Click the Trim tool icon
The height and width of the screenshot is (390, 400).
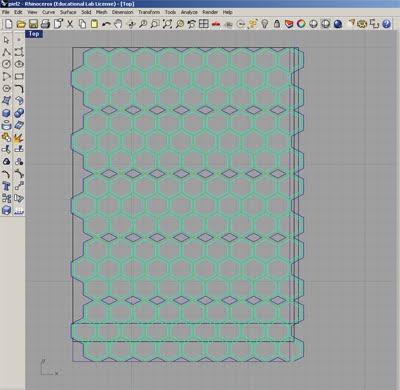coord(6,149)
